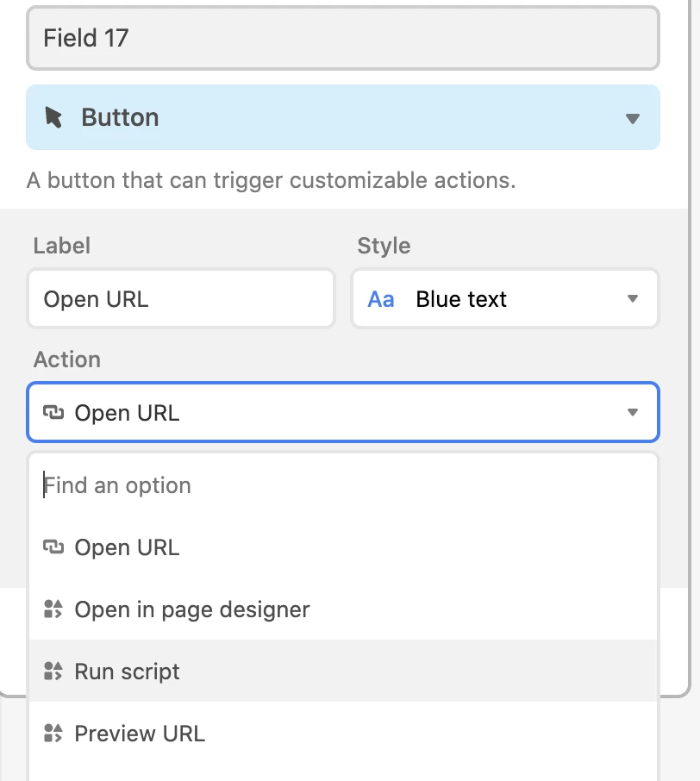Expand the Button field type dropdown arrow
This screenshot has width=700, height=781.
[x=632, y=119]
